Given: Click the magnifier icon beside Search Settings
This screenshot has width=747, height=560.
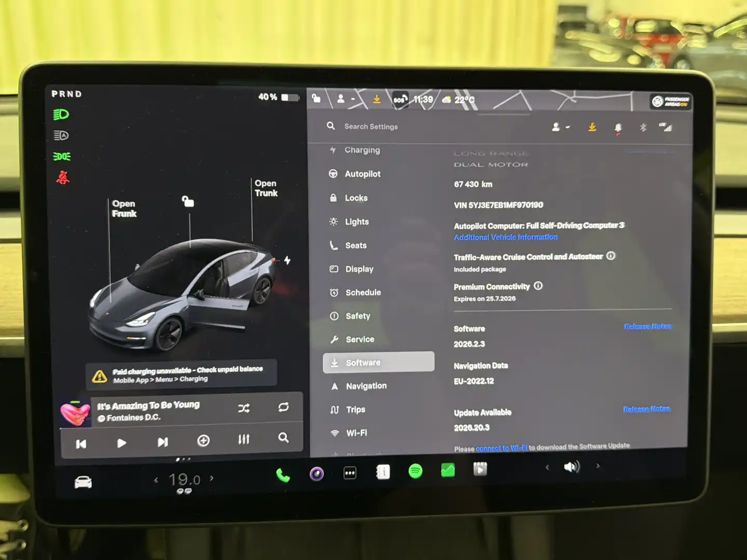Looking at the screenshot, I should tap(330, 126).
